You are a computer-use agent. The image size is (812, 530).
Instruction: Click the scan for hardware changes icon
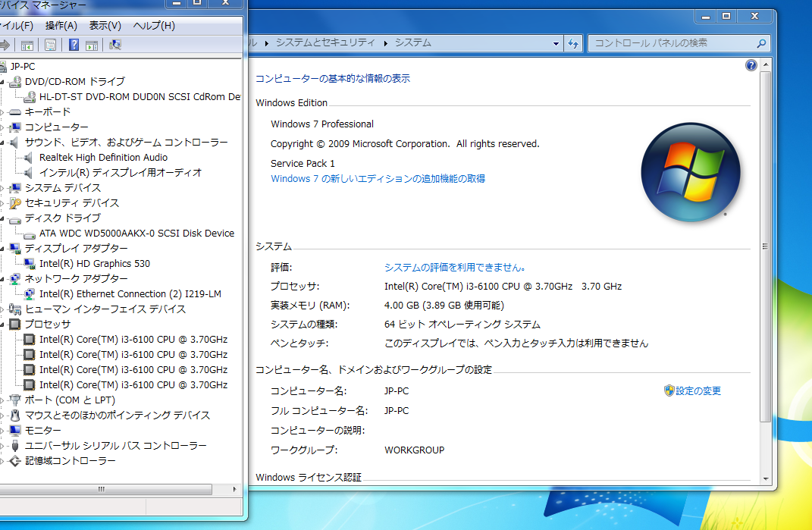pos(115,45)
